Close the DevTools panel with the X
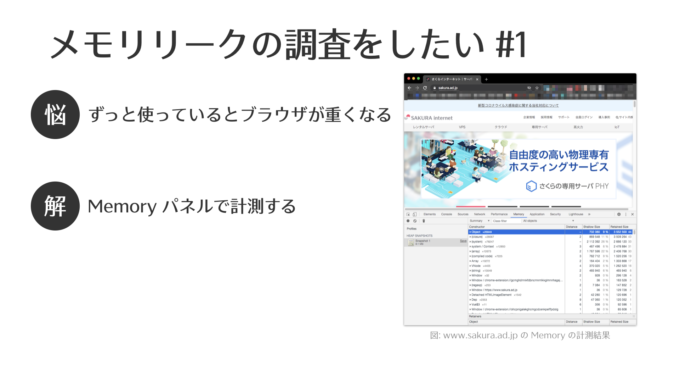The width and height of the screenshot is (680, 383). [632, 214]
